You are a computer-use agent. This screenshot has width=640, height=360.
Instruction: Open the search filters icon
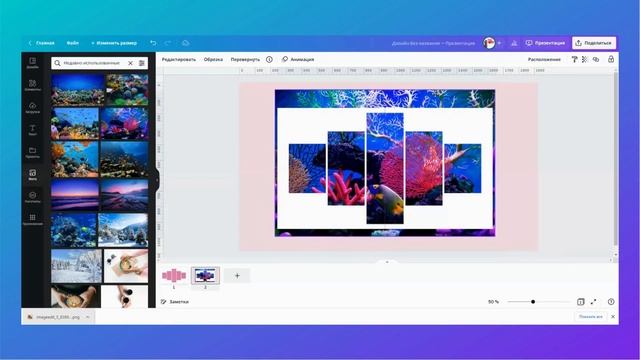[x=142, y=63]
